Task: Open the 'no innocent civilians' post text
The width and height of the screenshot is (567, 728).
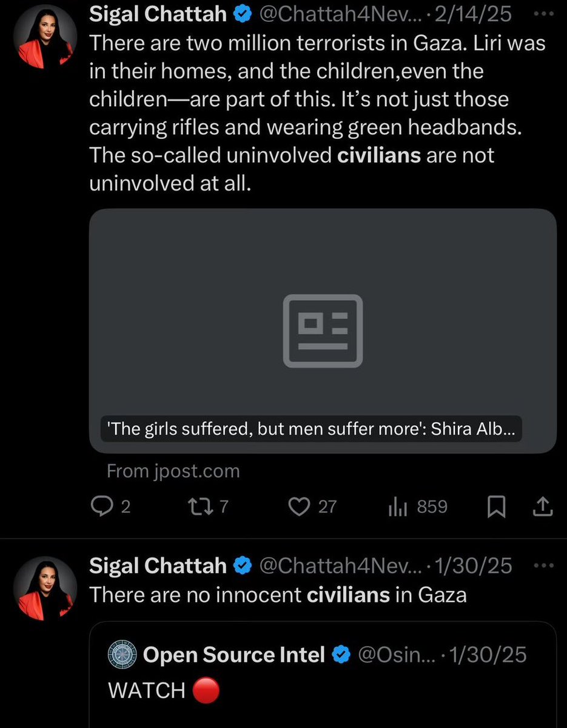Action: click(278, 594)
